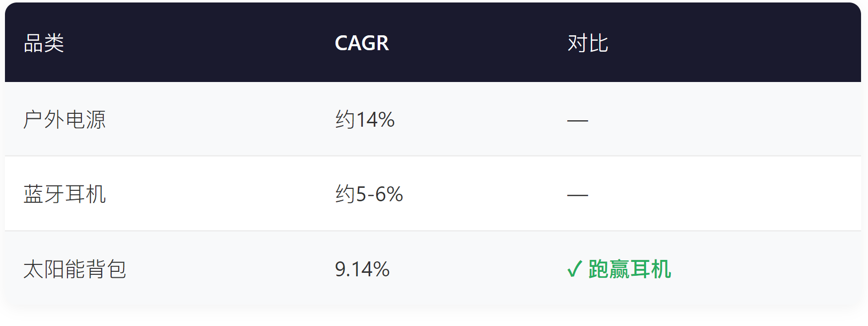This screenshot has width=868, height=326.
Task: Click the character 比 in 对比 header
Action: click(599, 43)
